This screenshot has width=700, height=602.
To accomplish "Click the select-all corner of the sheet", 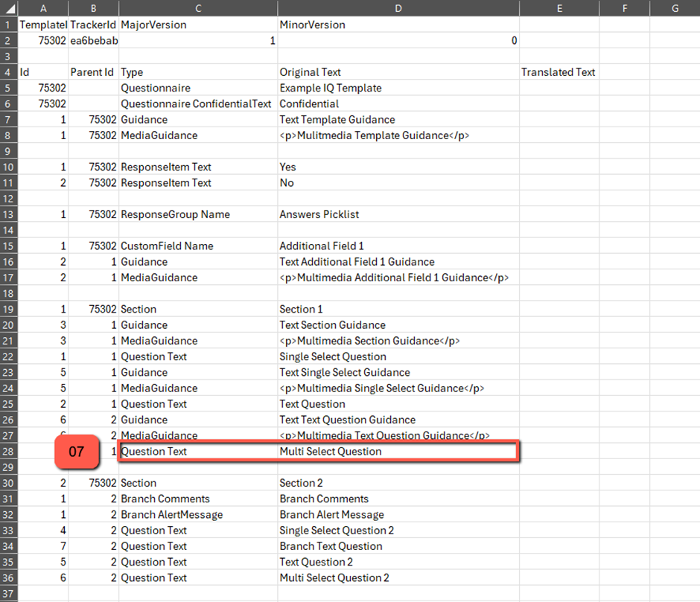I will tap(8, 8).
